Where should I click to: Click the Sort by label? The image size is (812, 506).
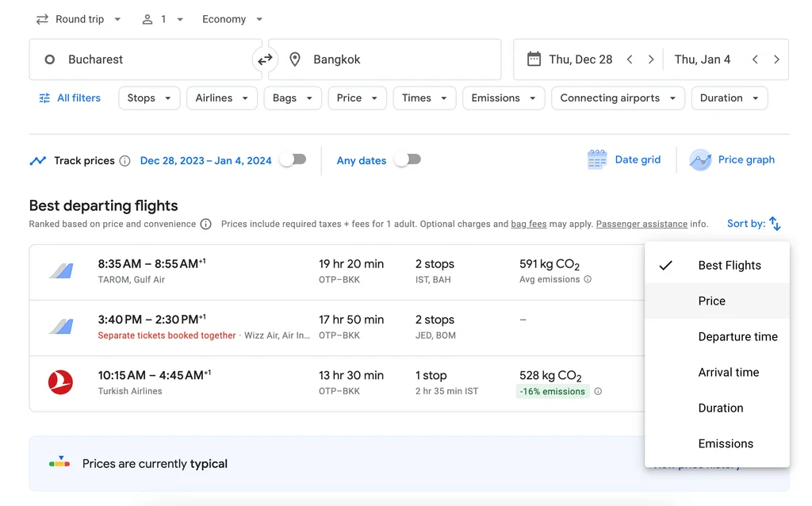click(745, 224)
